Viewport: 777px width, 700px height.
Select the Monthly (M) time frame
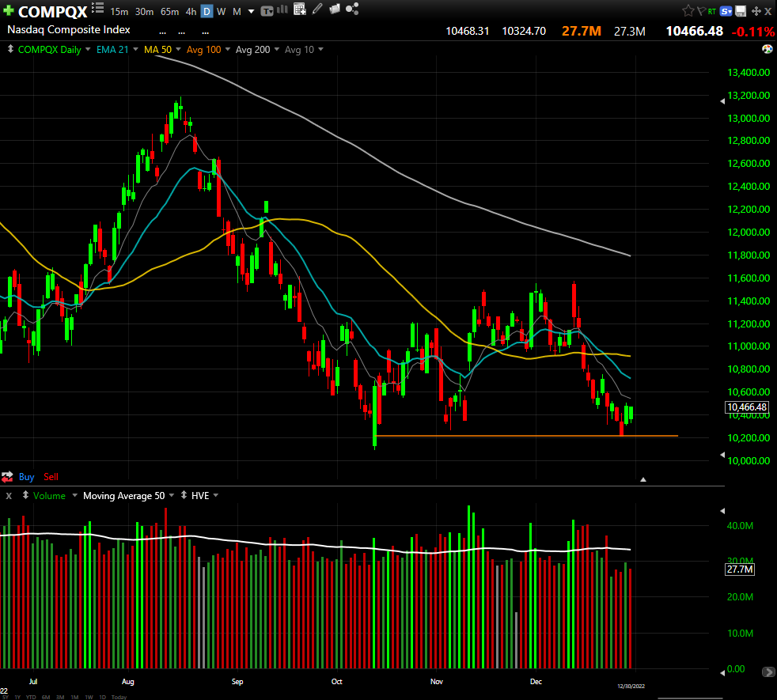point(237,11)
